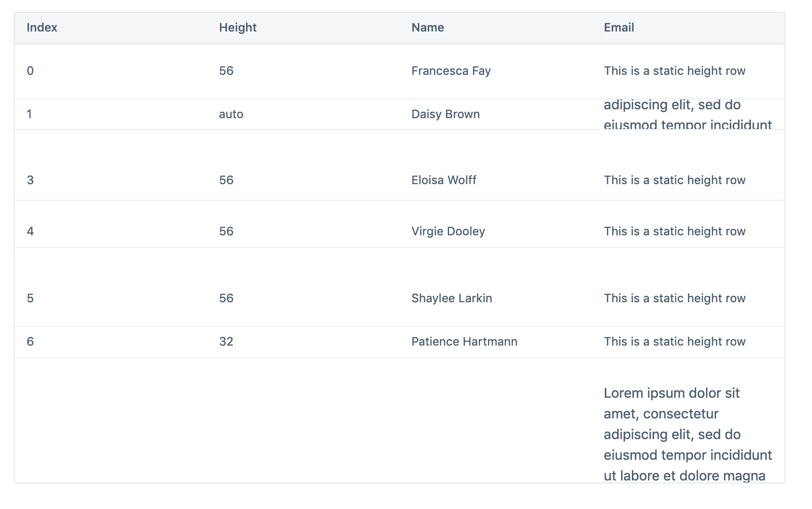Click the index cell showing 5

[31, 298]
